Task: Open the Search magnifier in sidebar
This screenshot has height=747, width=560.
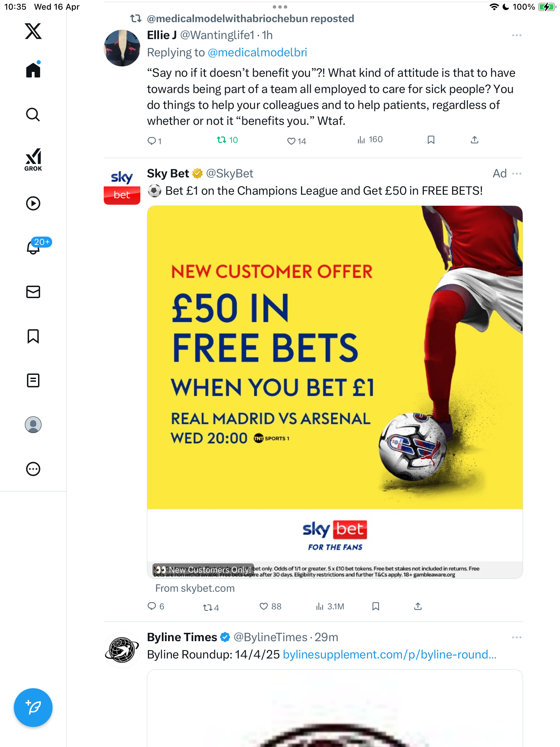Action: click(x=33, y=114)
